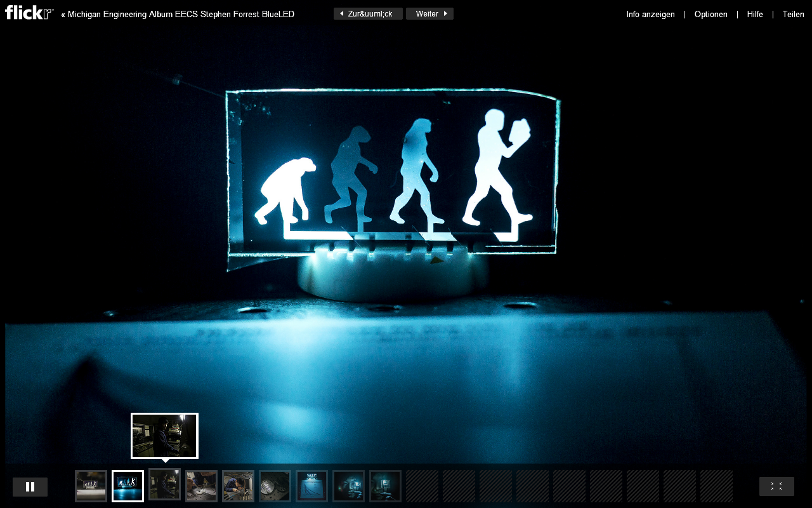
Task: Select eighth thumbnail of face with glowing square
Action: [x=348, y=486]
